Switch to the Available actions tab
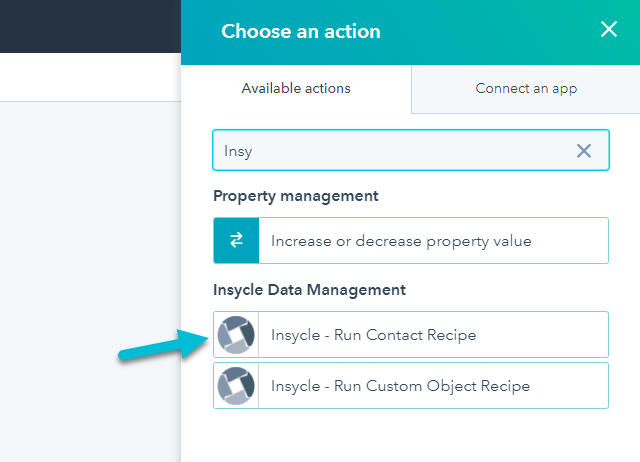 coord(296,89)
